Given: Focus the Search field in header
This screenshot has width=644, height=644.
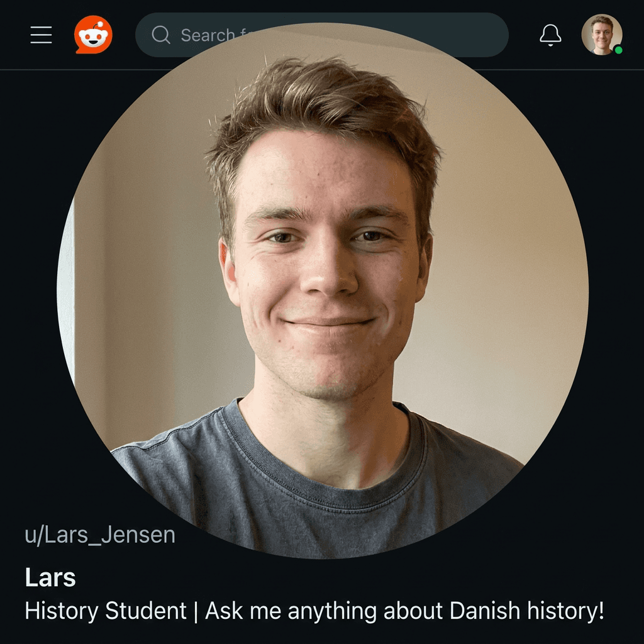Looking at the screenshot, I should [x=321, y=35].
